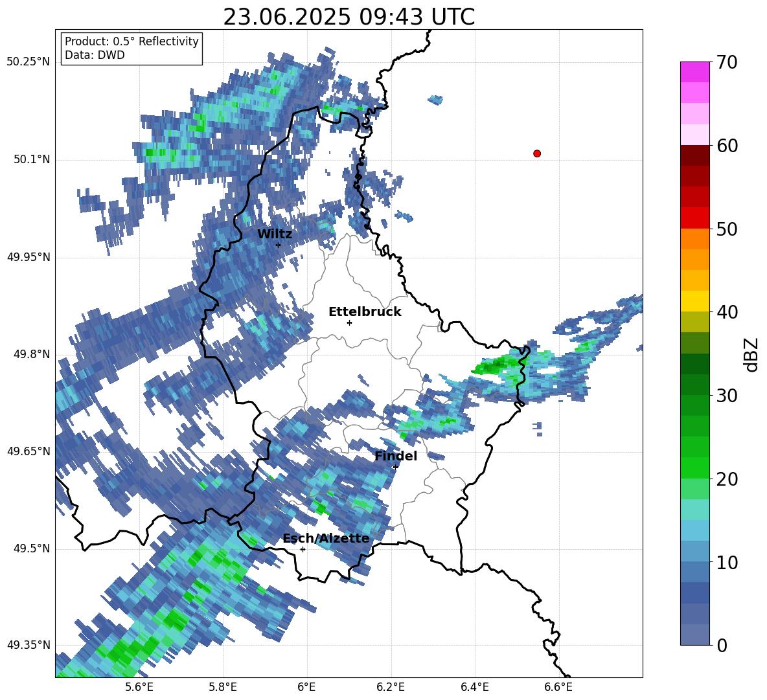The width and height of the screenshot is (767, 700).
Task: Click the 50.25°N latitude label
Action: [29, 62]
